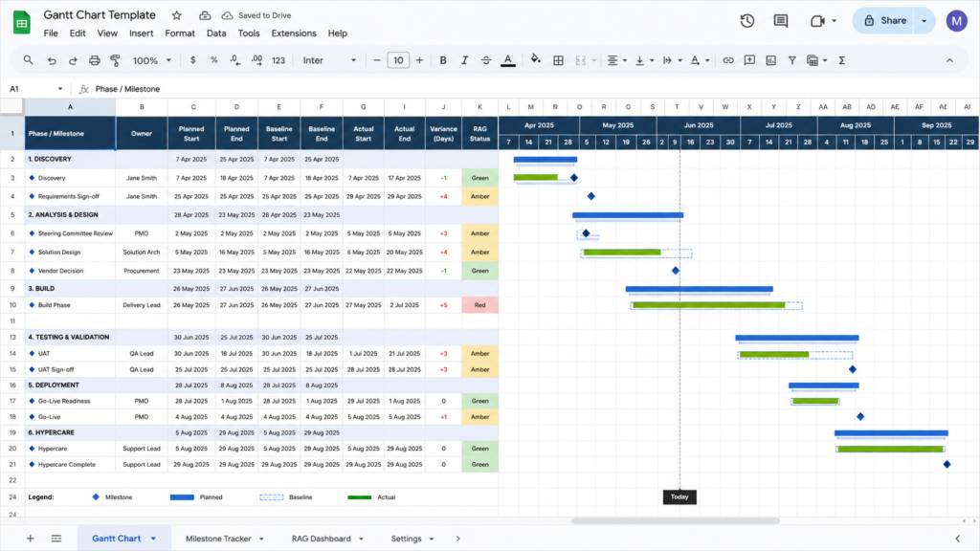Open the fill color bucket tool
980x551 pixels.
coord(536,60)
